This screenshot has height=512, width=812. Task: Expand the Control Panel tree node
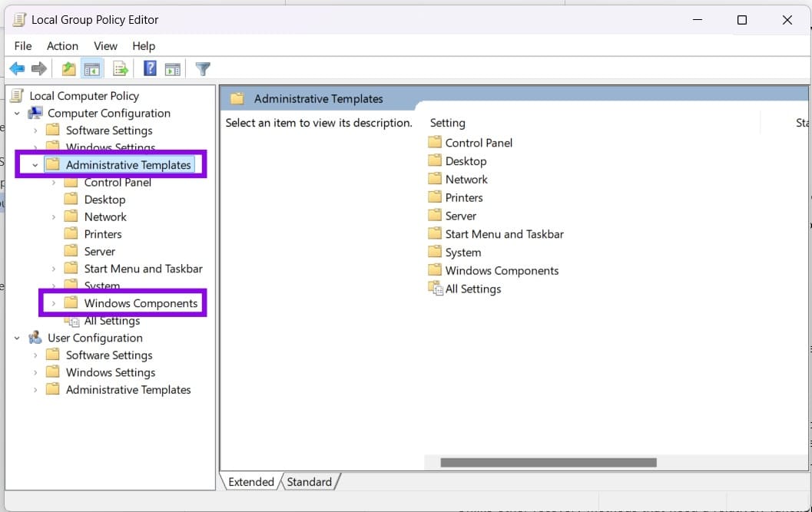click(x=53, y=182)
